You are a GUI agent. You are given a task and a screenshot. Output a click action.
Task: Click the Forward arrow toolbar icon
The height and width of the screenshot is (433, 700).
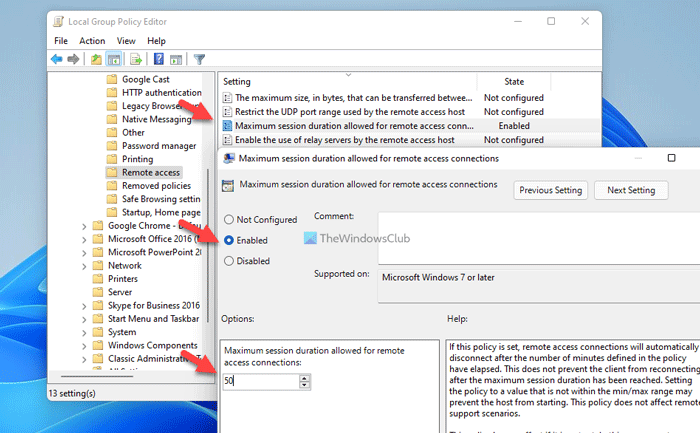pyautogui.click(x=73, y=59)
